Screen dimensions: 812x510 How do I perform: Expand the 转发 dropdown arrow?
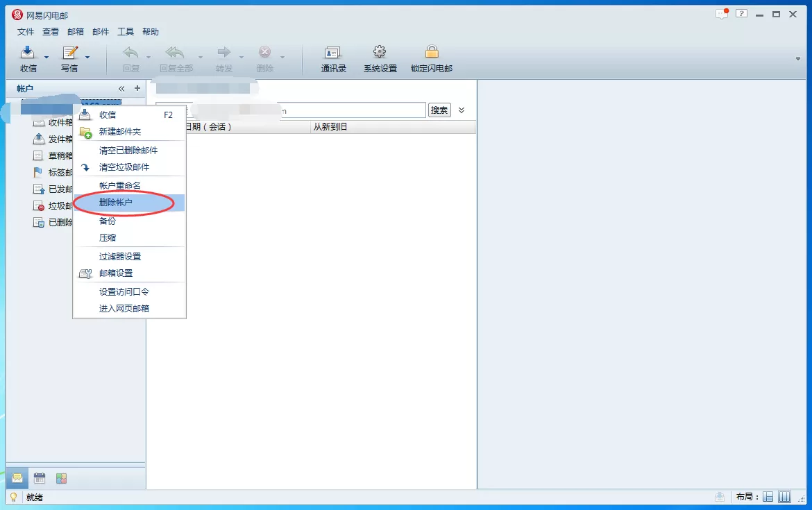242,57
